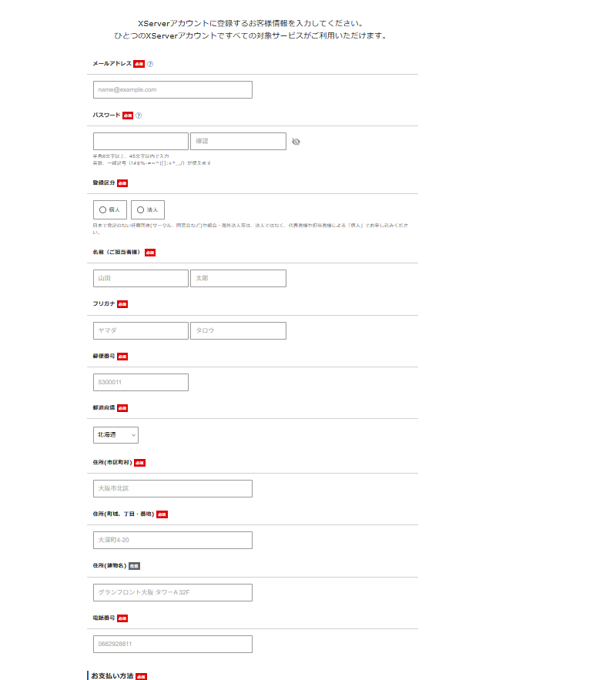Select the password 確認 field

(x=238, y=142)
